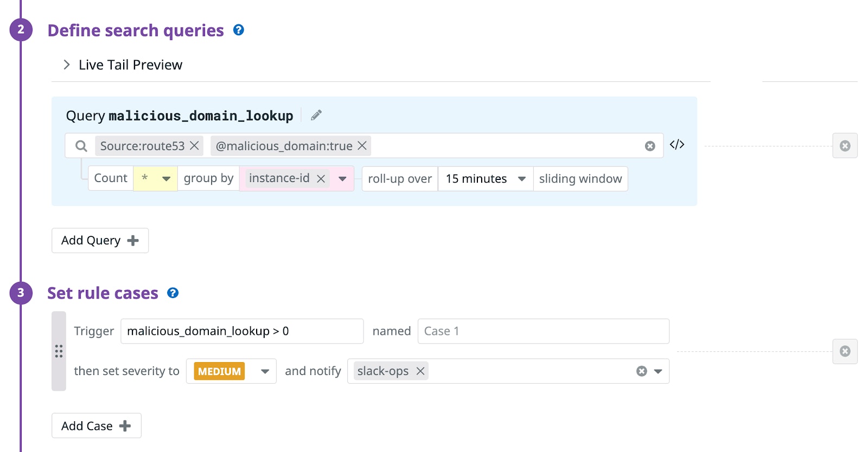
Task: Remove the rule case with side X button
Action: 845,351
